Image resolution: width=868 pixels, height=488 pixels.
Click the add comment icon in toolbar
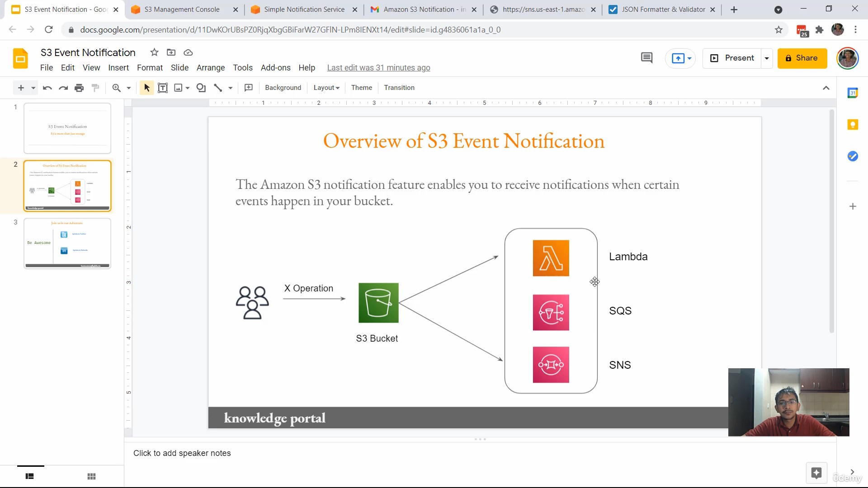[x=249, y=88]
